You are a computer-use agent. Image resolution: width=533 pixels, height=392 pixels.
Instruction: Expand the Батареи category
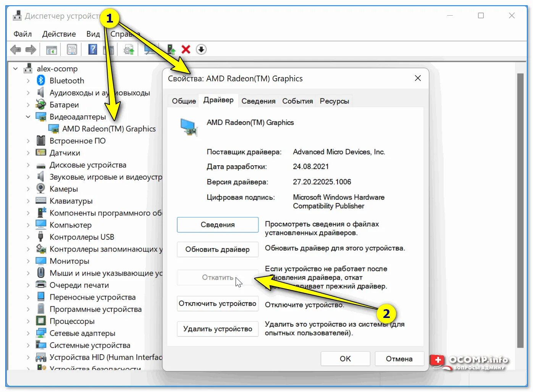click(28, 105)
